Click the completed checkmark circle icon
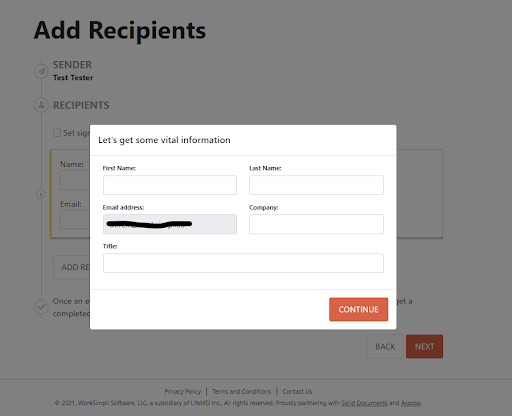 tap(41, 306)
